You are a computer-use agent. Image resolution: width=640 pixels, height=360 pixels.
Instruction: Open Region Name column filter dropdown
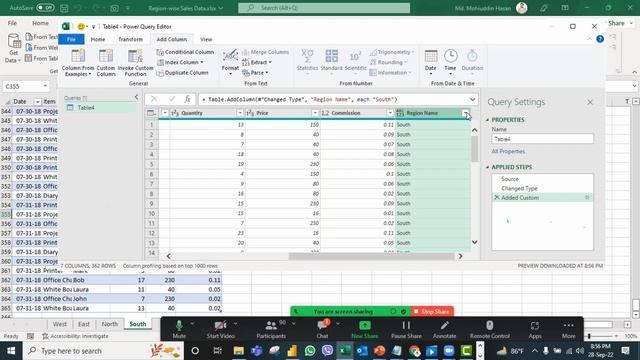pyautogui.click(x=465, y=113)
